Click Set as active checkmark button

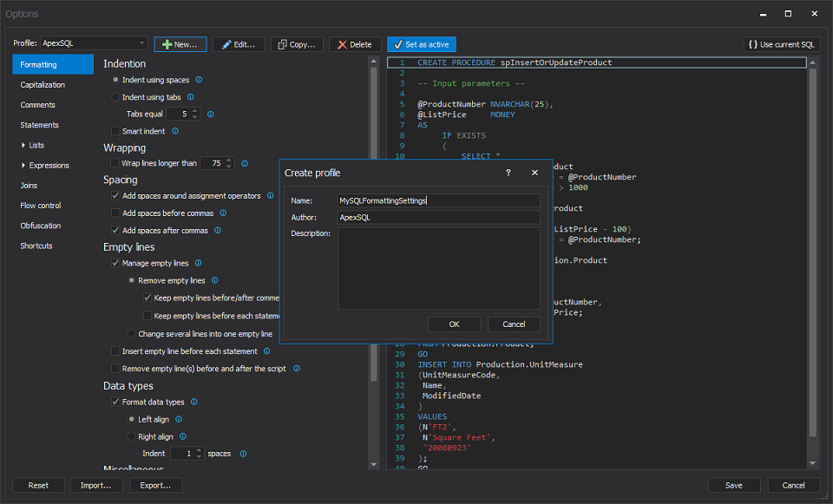421,44
